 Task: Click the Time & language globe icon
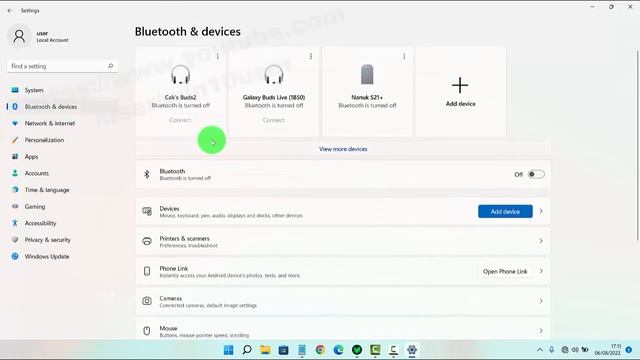(15, 190)
